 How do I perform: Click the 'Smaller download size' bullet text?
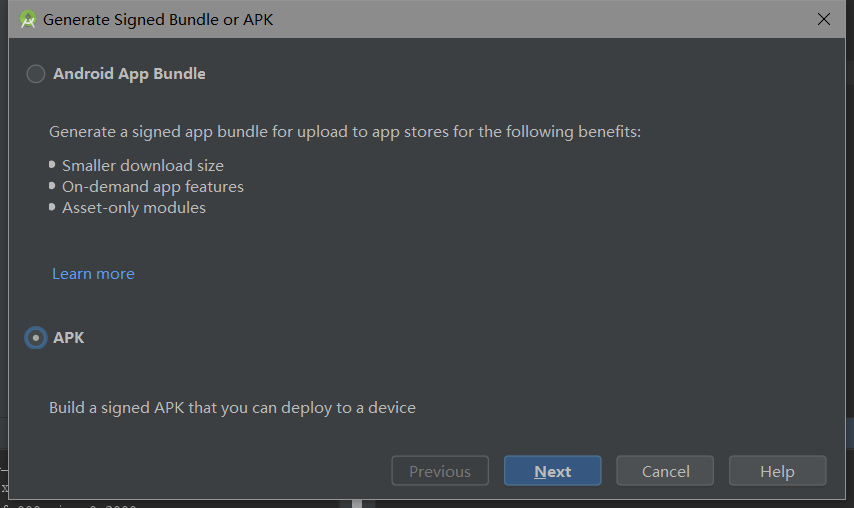click(x=143, y=166)
